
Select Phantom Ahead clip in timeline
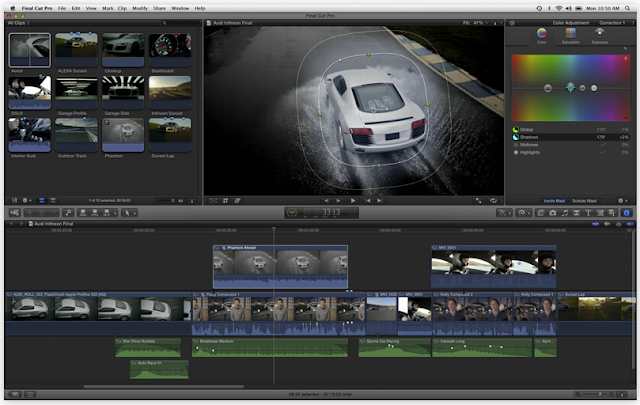tap(280, 267)
